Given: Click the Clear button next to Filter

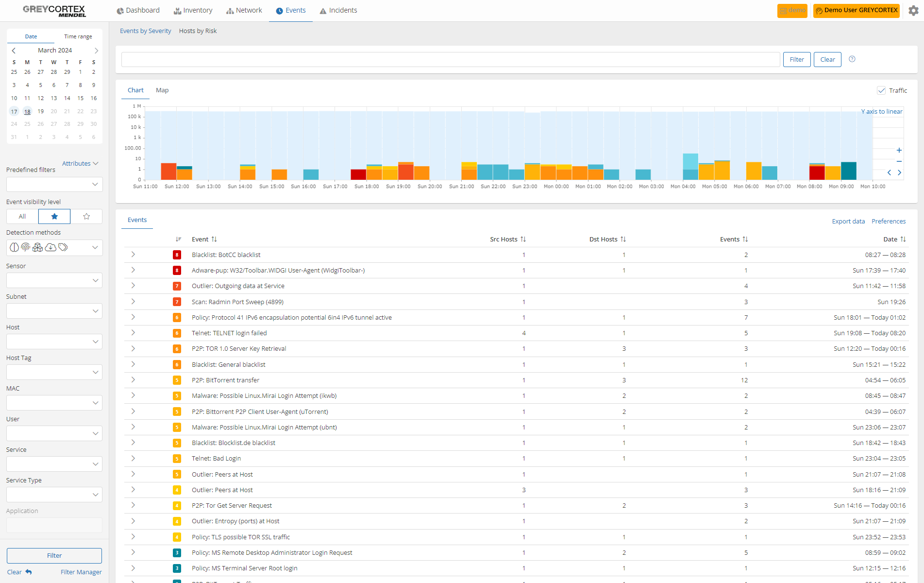Looking at the screenshot, I should 827,59.
